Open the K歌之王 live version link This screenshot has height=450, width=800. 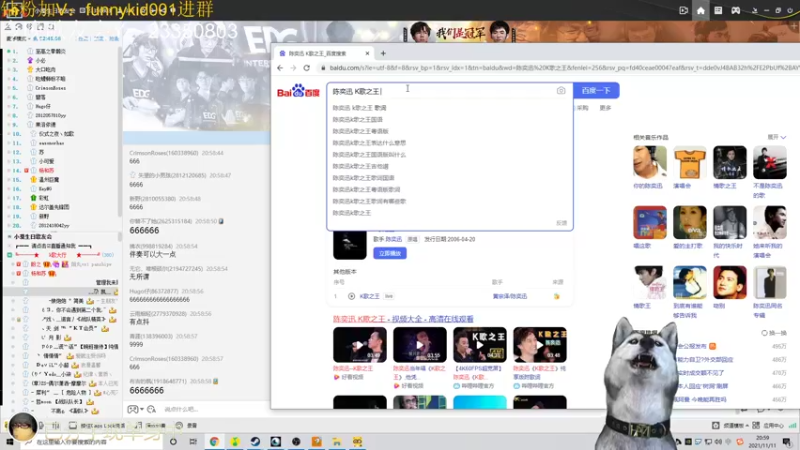click(x=369, y=296)
